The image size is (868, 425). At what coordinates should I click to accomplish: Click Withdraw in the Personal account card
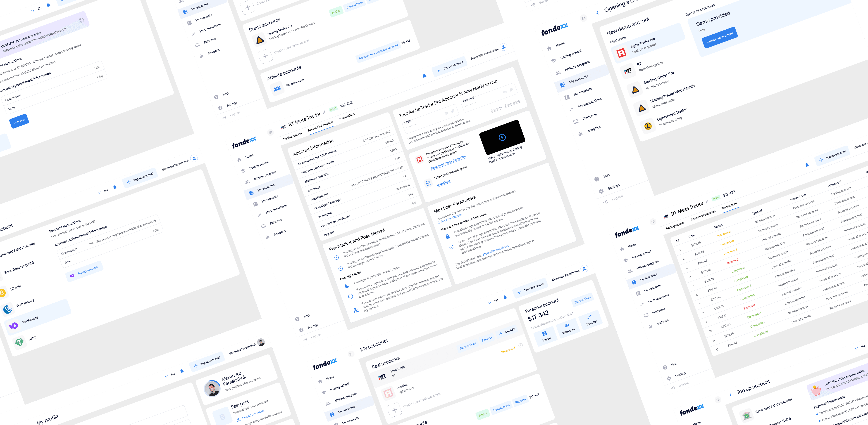(x=568, y=328)
